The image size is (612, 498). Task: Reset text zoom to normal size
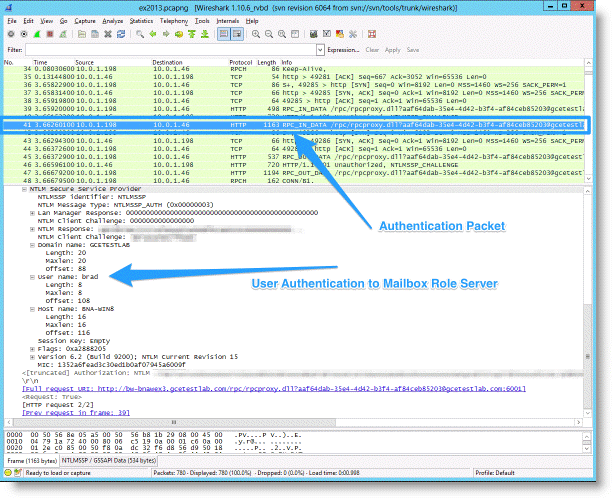point(282,34)
